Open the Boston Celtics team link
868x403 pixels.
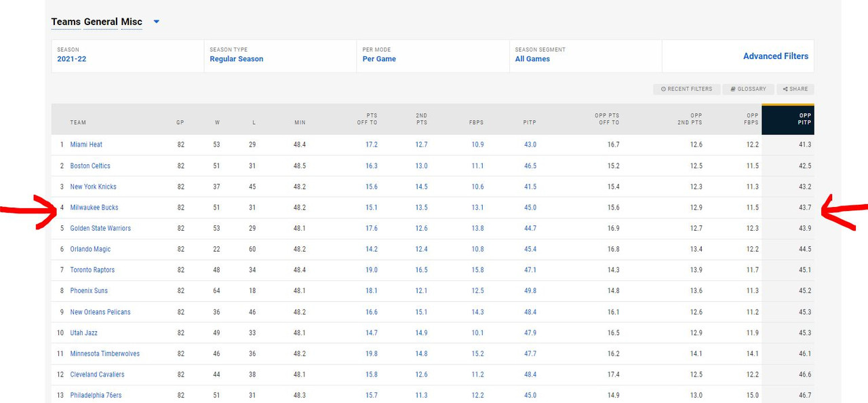[90, 166]
